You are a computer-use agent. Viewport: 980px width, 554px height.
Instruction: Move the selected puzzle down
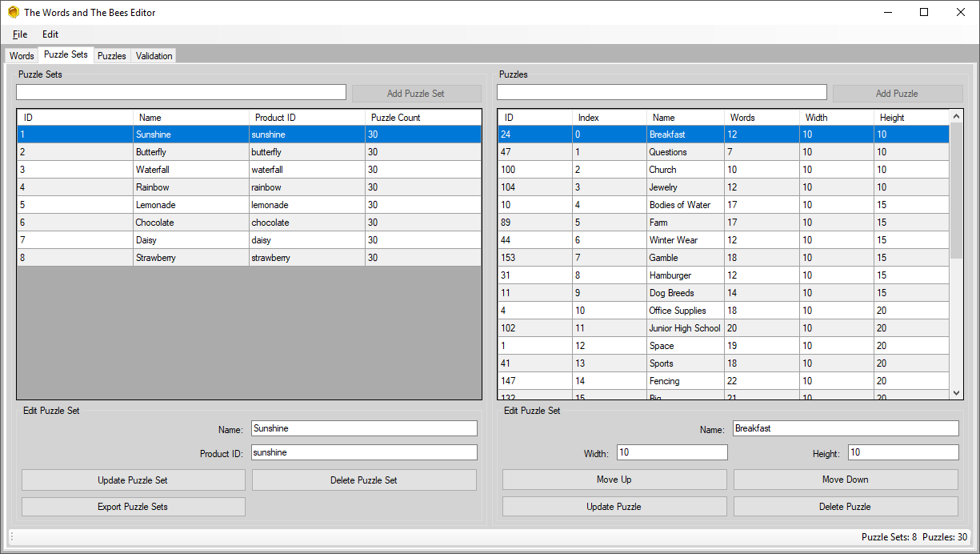(846, 480)
